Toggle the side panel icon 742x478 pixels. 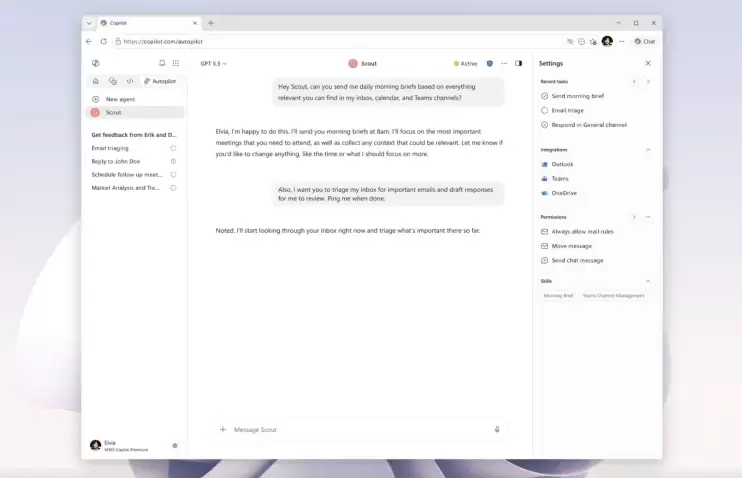519,63
